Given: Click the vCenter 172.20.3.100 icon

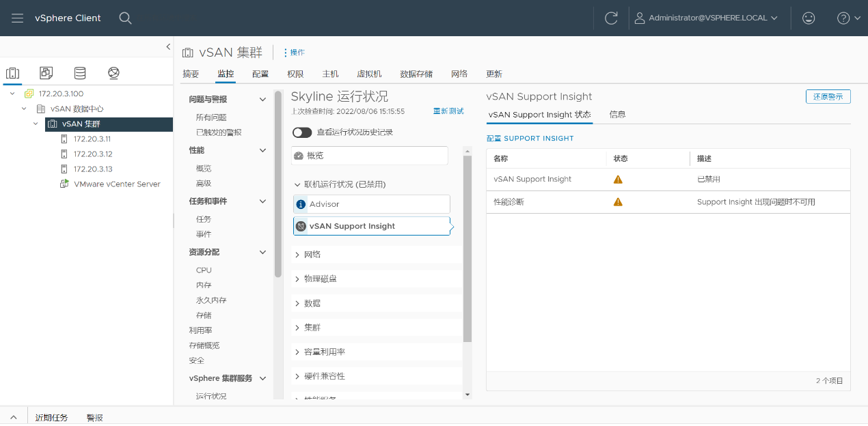Looking at the screenshot, I should tap(29, 94).
